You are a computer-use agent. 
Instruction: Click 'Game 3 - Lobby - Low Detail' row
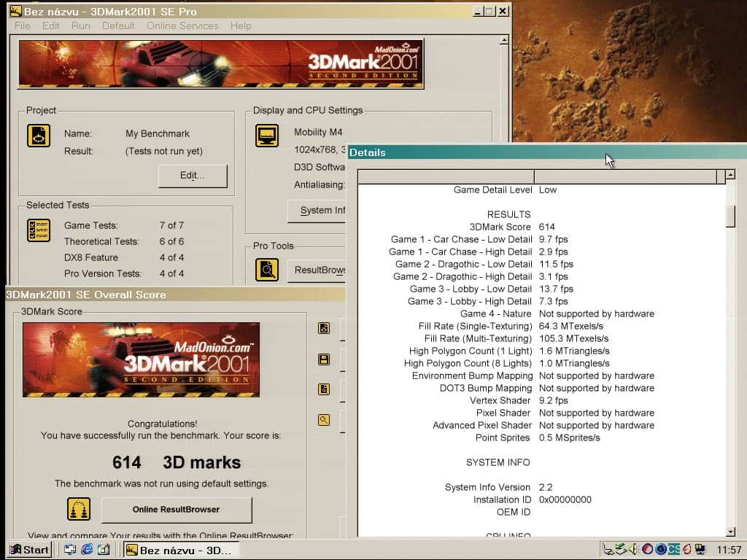(x=542, y=289)
